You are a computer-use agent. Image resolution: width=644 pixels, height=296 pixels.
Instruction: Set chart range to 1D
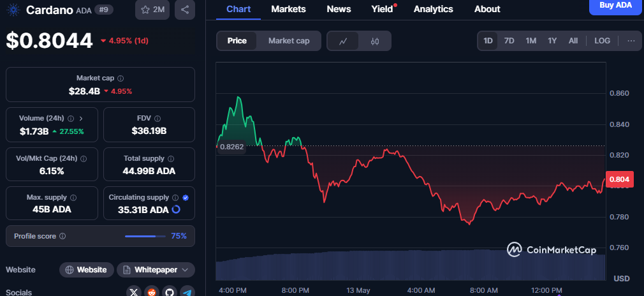pos(488,41)
